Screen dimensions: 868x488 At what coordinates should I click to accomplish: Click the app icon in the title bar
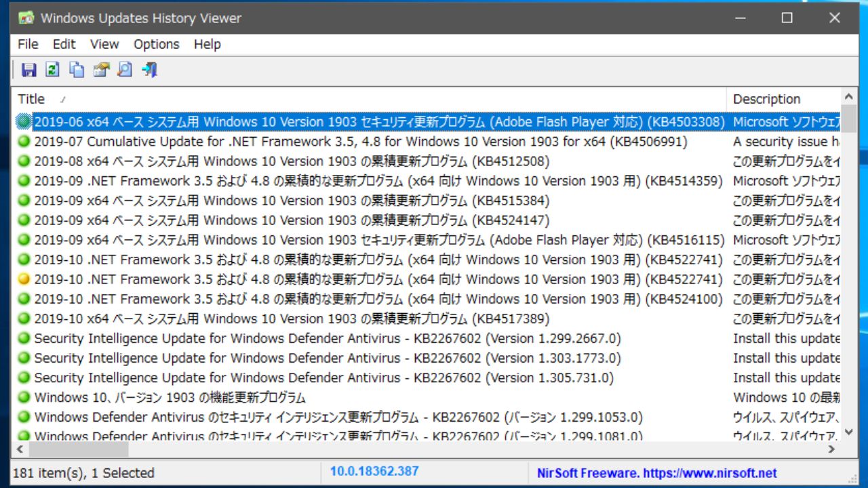[26, 18]
